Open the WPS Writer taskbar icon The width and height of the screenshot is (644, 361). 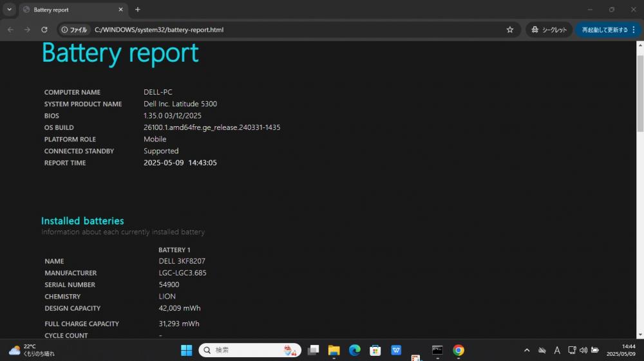point(396,350)
